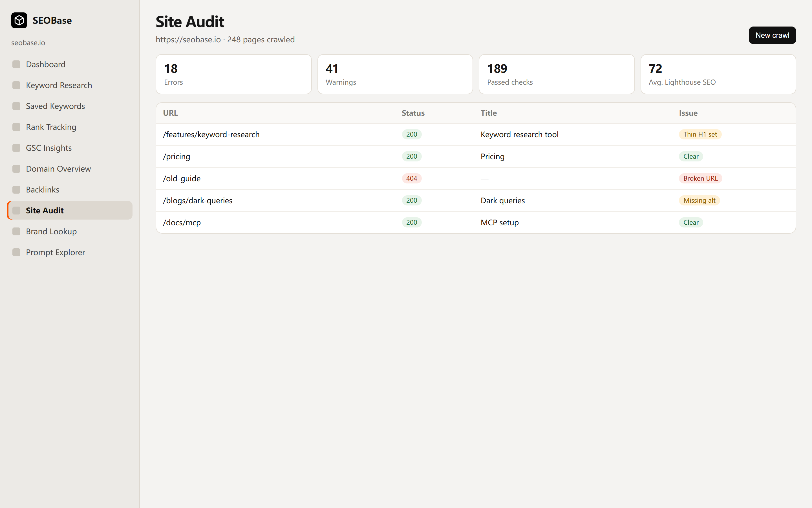Open Dashboard from the sidebar
This screenshot has width=812, height=508.
click(70, 64)
